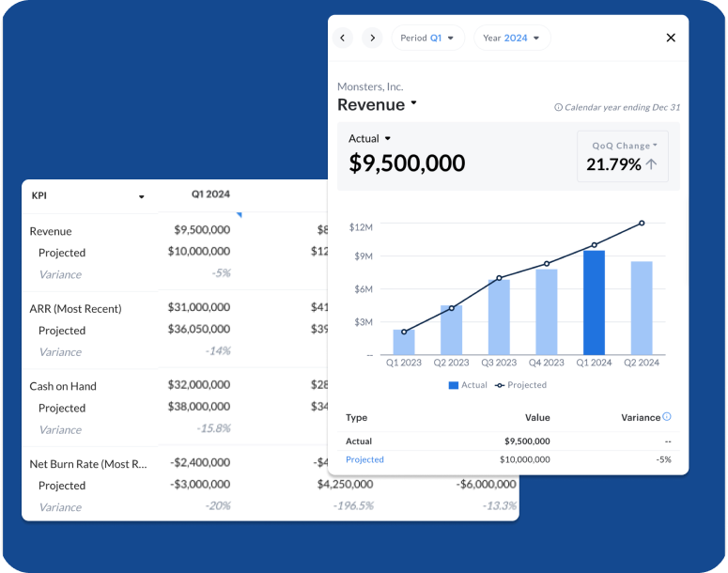Click the Q2 2024 projected line point

pyautogui.click(x=642, y=224)
